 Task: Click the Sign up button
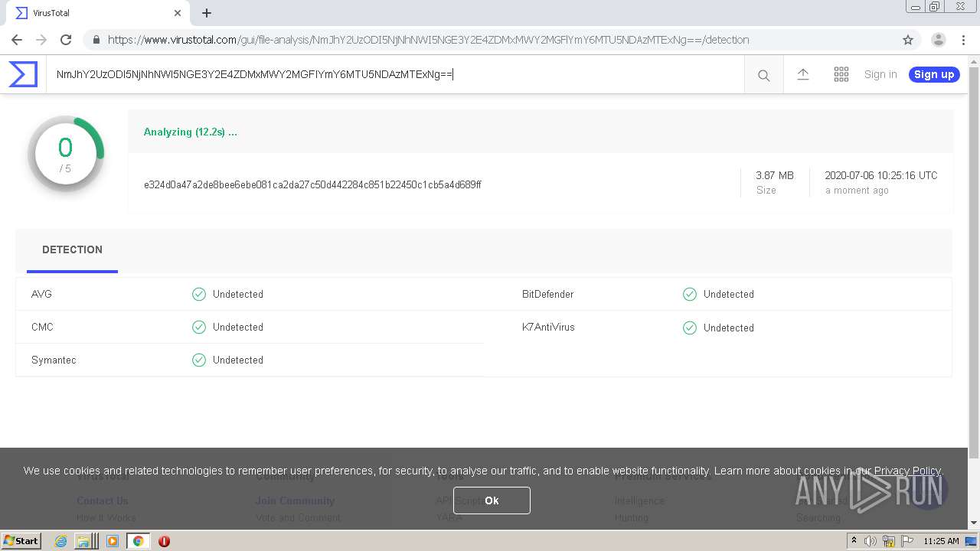tap(934, 74)
